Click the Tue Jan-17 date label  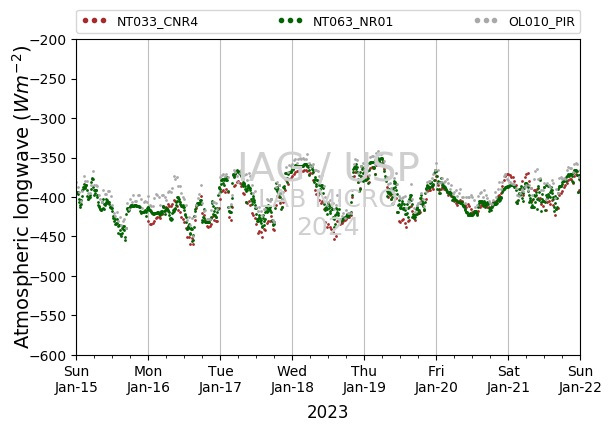[x=221, y=379]
